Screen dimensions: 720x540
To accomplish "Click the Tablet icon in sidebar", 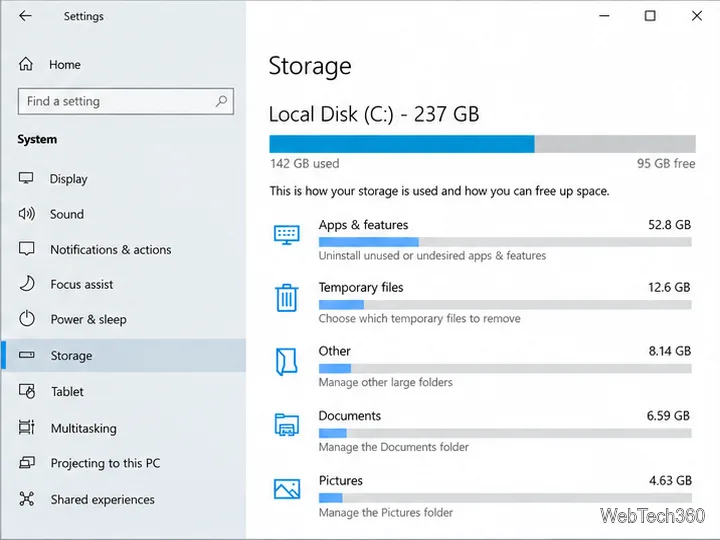I will [27, 391].
